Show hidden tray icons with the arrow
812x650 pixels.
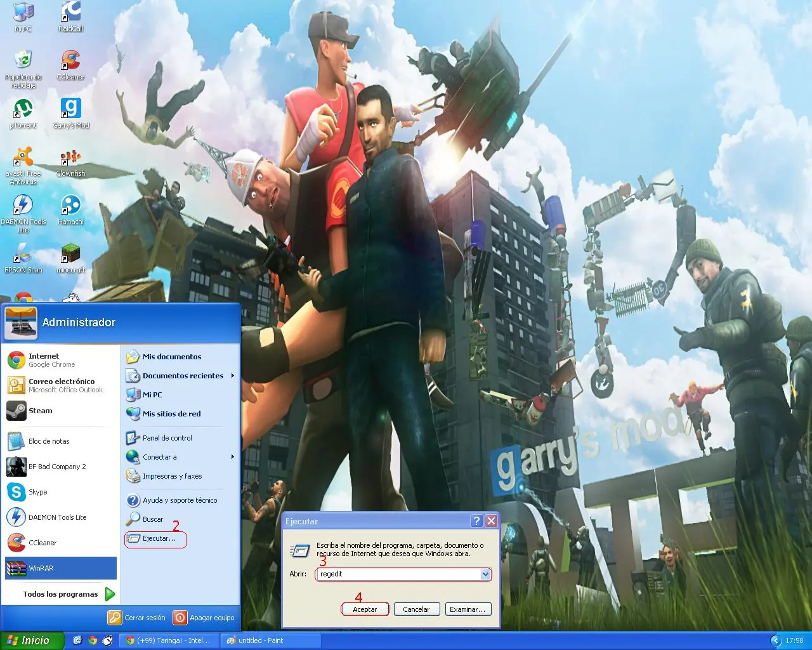[x=775, y=640]
